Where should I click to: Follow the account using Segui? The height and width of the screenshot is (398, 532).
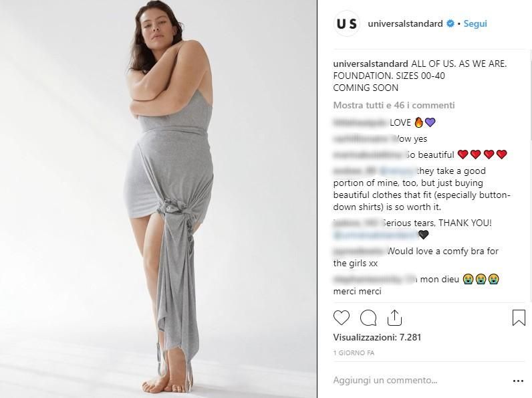click(475, 24)
